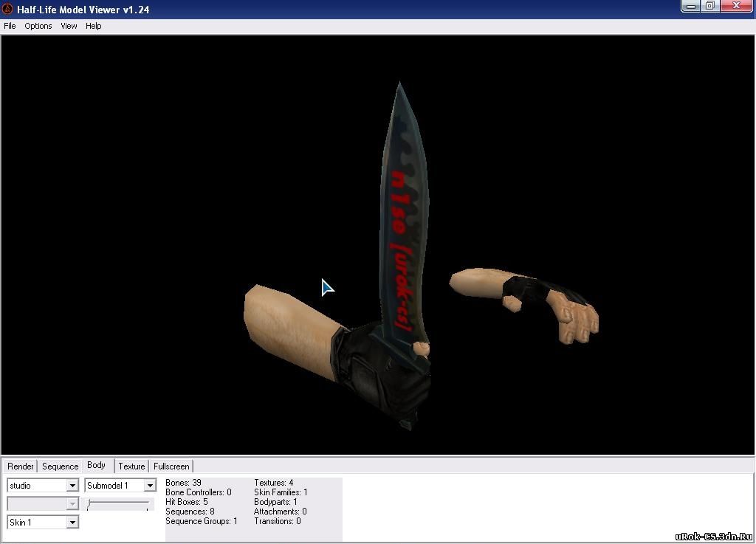Open the File menu
The width and height of the screenshot is (756, 544).
tap(10, 26)
